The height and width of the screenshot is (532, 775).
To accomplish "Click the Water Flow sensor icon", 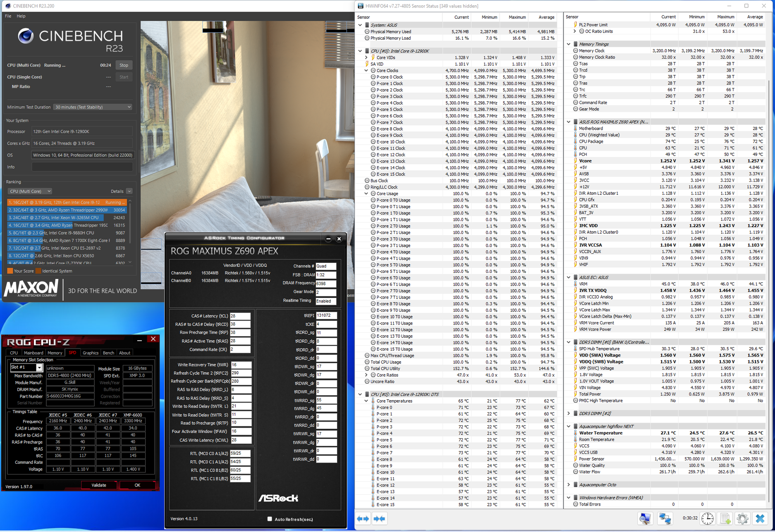I will click(575, 472).
